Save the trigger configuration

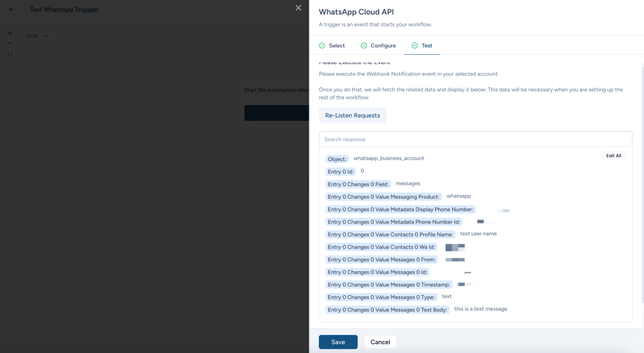pos(338,342)
